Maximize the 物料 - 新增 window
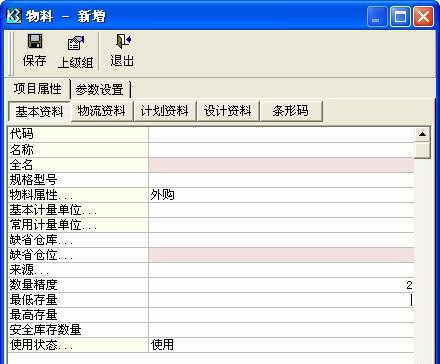The height and width of the screenshot is (364, 440). [x=400, y=16]
